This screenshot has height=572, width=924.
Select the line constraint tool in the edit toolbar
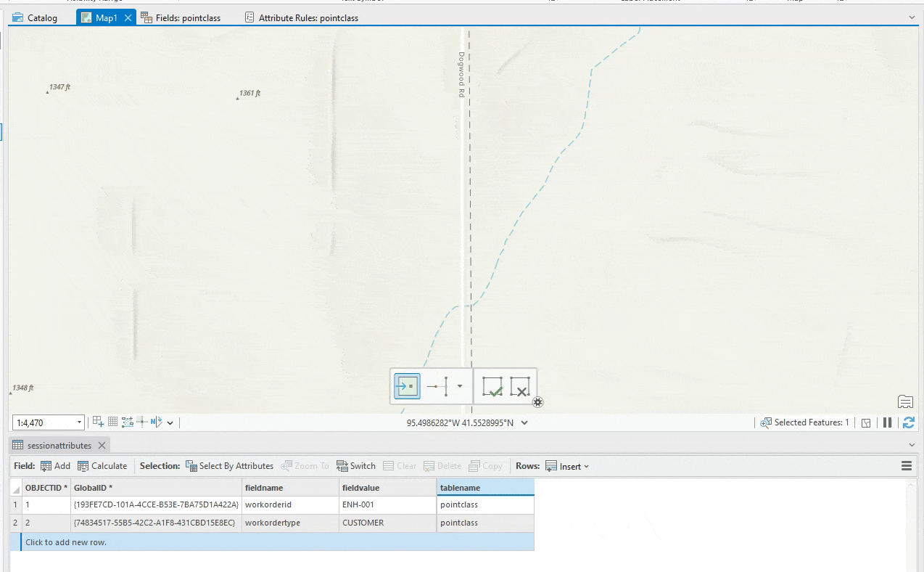tap(437, 386)
